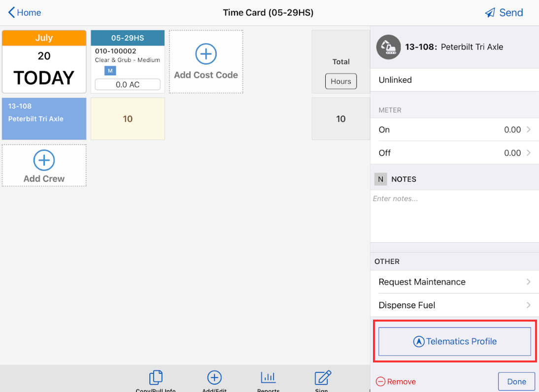Tap the Sign pencil icon
Viewport: 539px width, 392px height.
tap(322, 378)
